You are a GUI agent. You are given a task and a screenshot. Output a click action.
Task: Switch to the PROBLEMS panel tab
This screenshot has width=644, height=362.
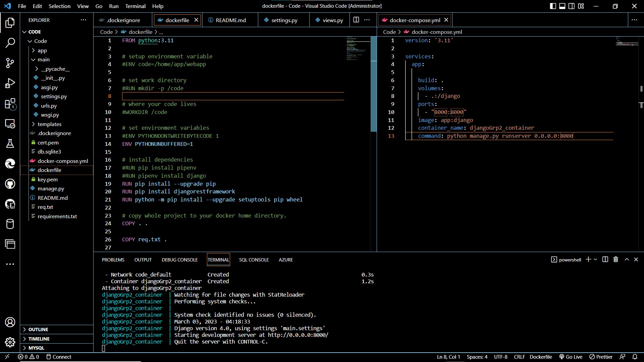point(113,260)
